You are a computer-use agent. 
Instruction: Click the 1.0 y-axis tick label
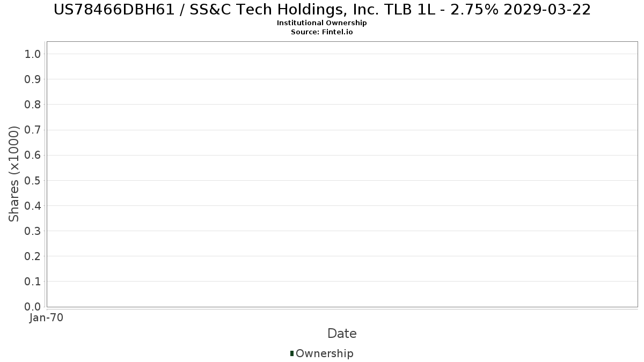(33, 54)
